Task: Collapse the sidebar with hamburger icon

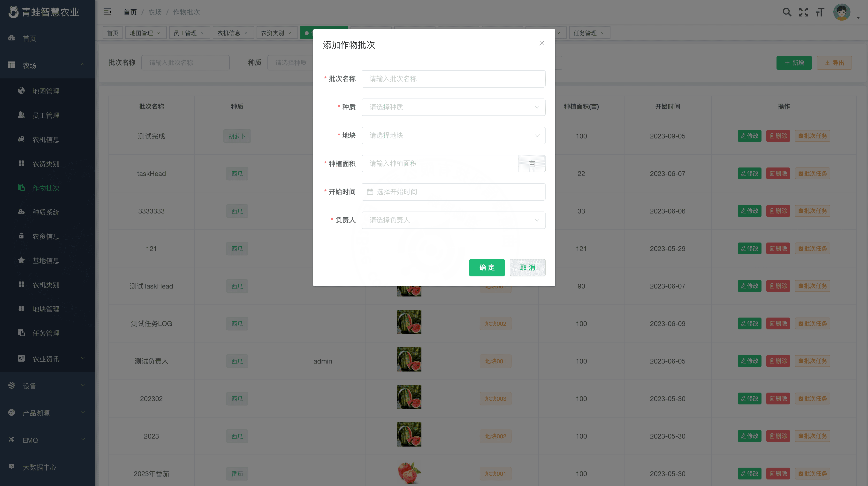Action: pyautogui.click(x=107, y=12)
